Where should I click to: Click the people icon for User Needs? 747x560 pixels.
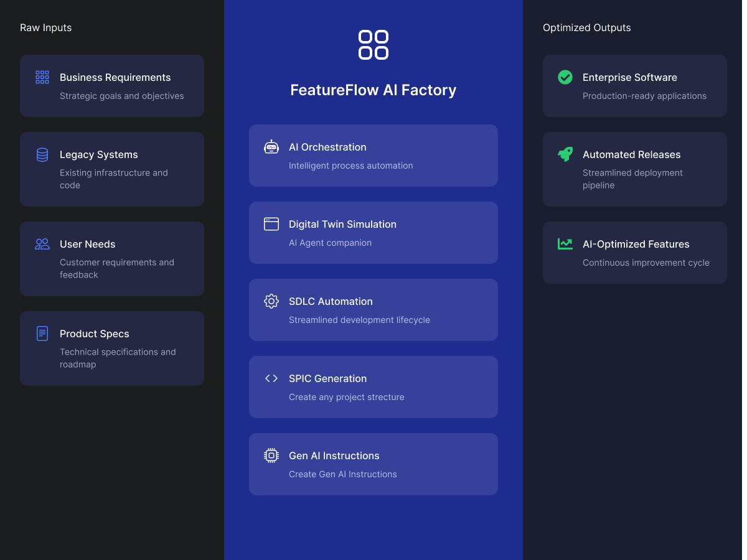tap(42, 244)
